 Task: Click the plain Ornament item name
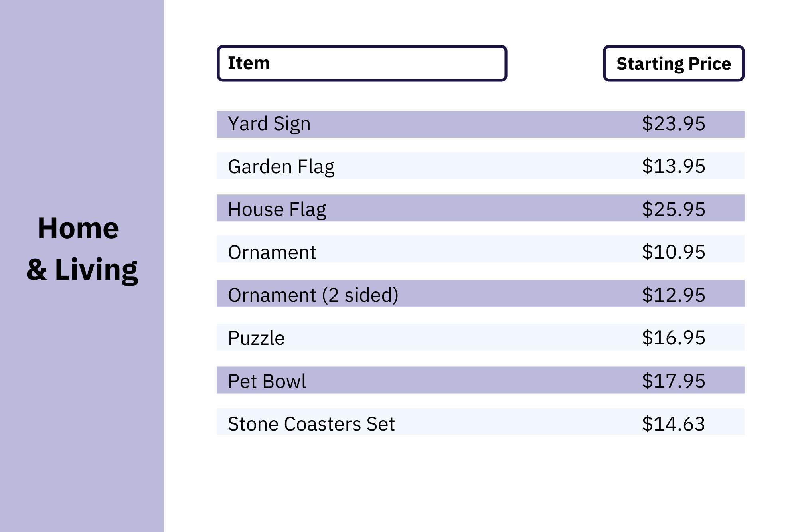[272, 252]
